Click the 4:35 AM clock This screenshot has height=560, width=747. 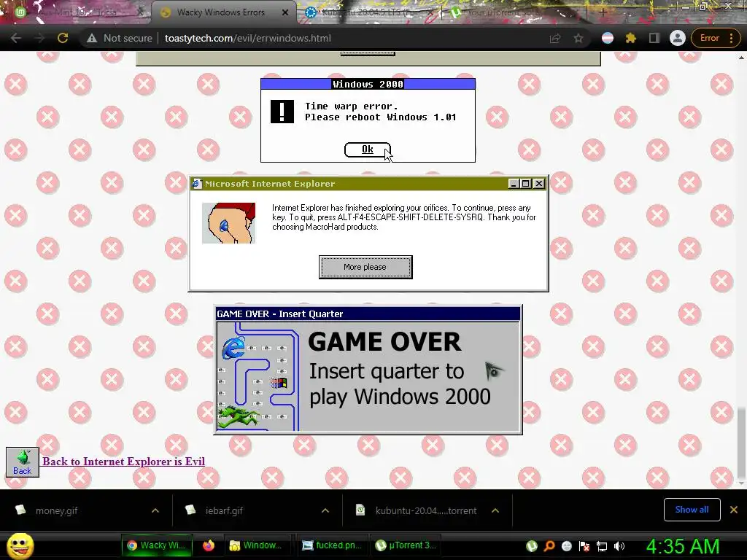[x=682, y=546]
